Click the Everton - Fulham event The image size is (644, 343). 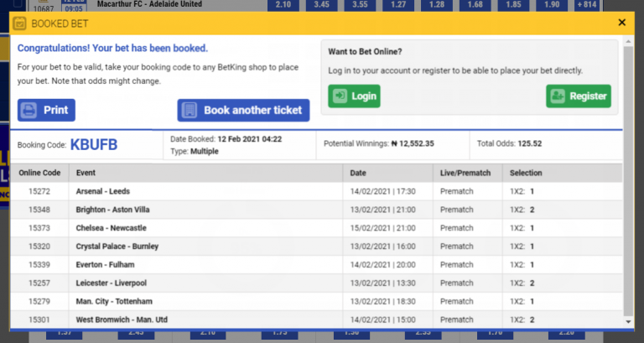point(105,264)
